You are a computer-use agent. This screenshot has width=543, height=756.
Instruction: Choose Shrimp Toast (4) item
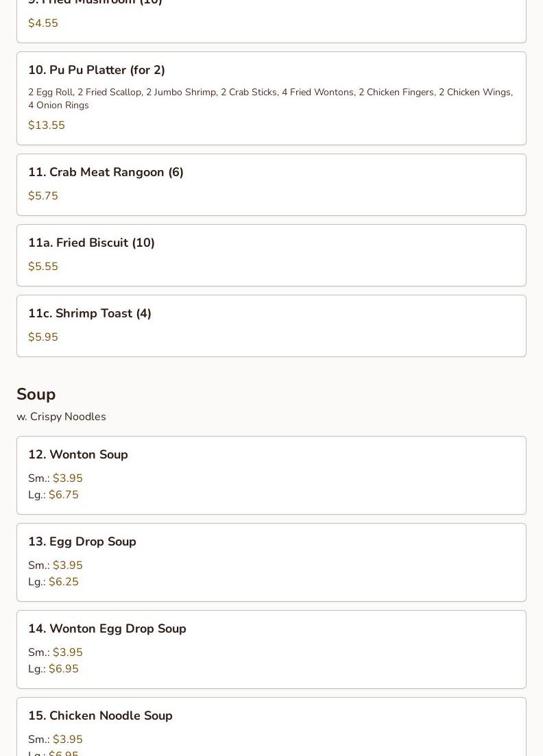[90, 313]
